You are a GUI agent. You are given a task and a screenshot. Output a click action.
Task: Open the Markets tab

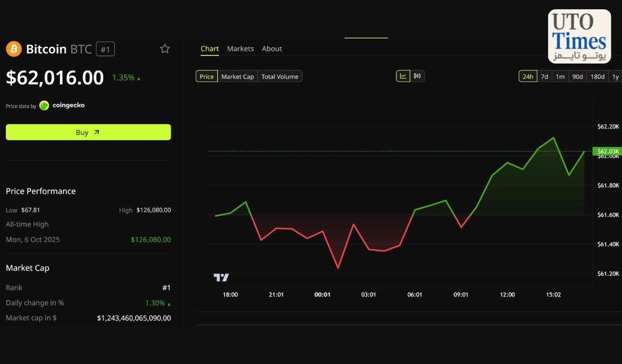(241, 49)
